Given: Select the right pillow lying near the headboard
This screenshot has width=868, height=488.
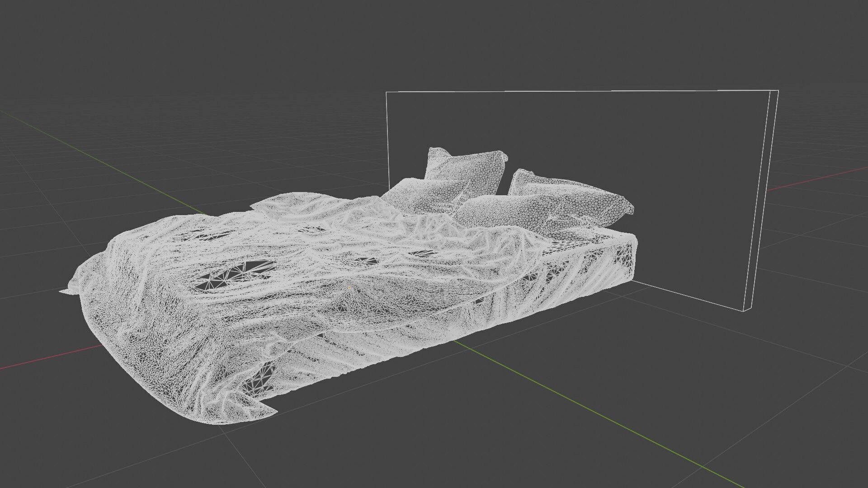Looking at the screenshot, I should tap(571, 197).
